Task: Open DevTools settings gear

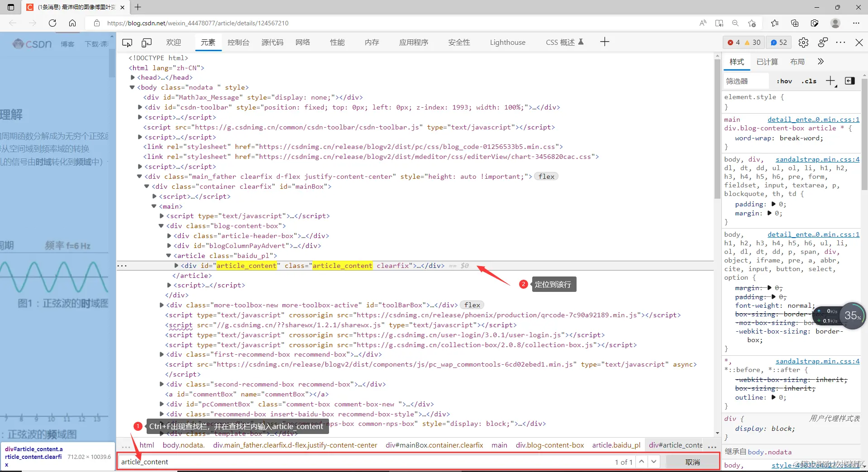Action: click(803, 43)
